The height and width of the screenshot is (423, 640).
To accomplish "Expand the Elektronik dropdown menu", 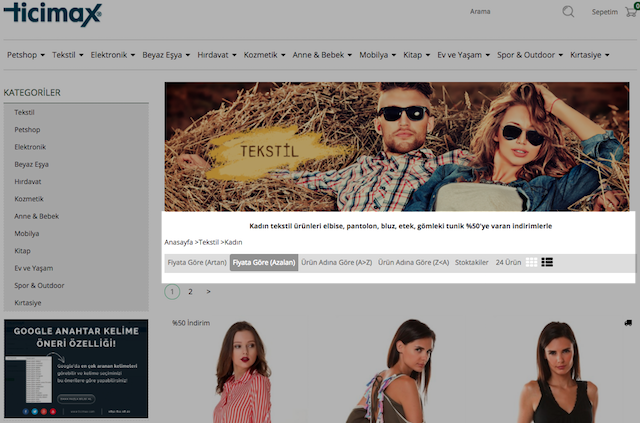I will (112, 54).
